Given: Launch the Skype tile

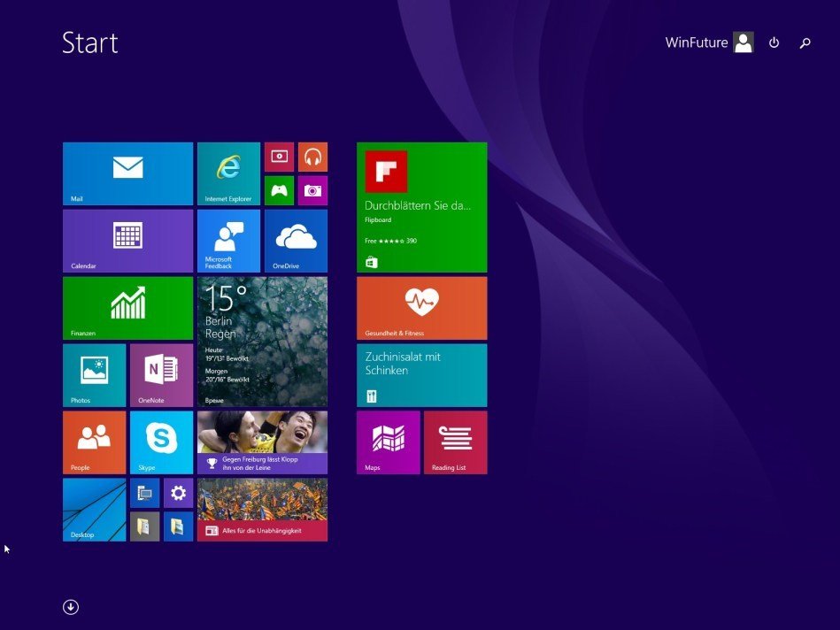Looking at the screenshot, I should coord(161,442).
